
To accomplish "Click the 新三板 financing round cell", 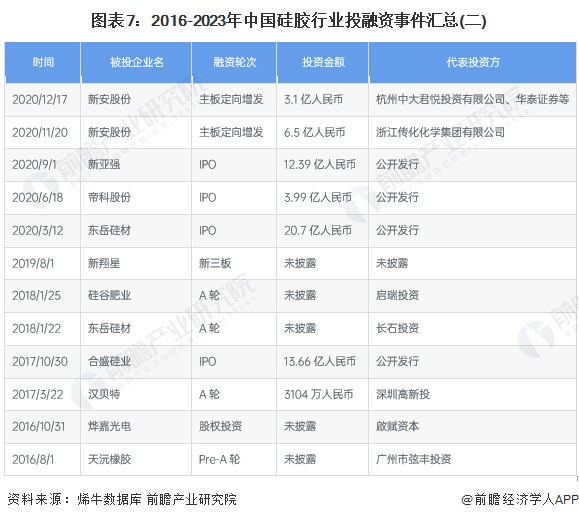I will 234,263.
